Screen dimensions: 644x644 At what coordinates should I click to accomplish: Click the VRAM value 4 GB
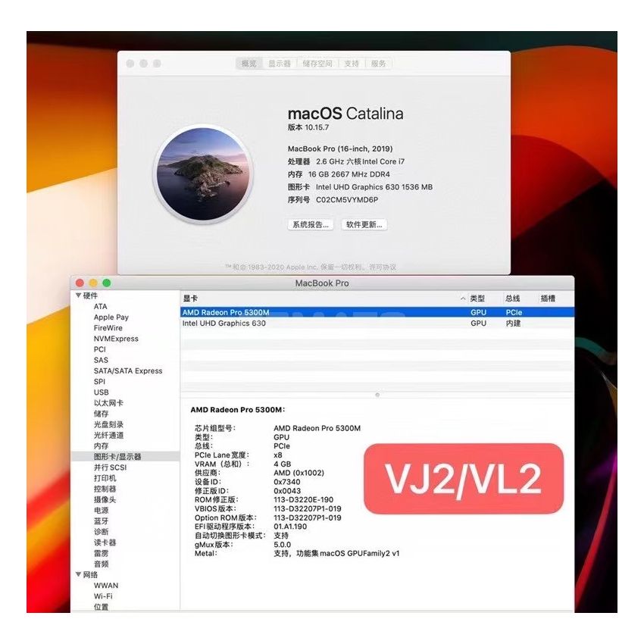pos(282,464)
